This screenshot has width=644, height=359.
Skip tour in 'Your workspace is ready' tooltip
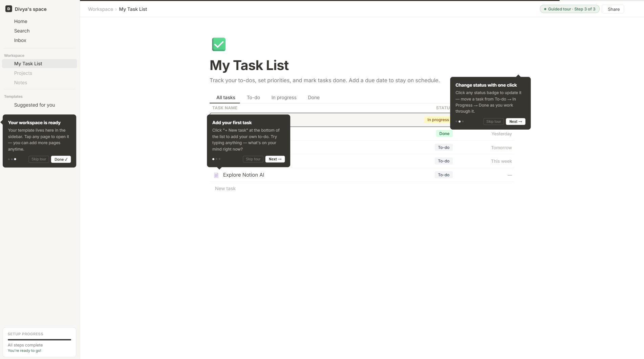click(x=39, y=159)
